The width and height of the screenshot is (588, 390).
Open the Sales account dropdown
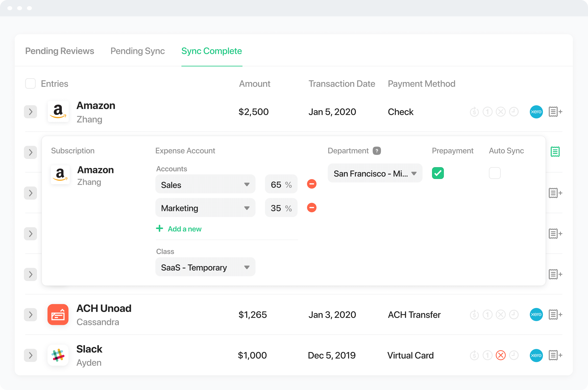[205, 184]
